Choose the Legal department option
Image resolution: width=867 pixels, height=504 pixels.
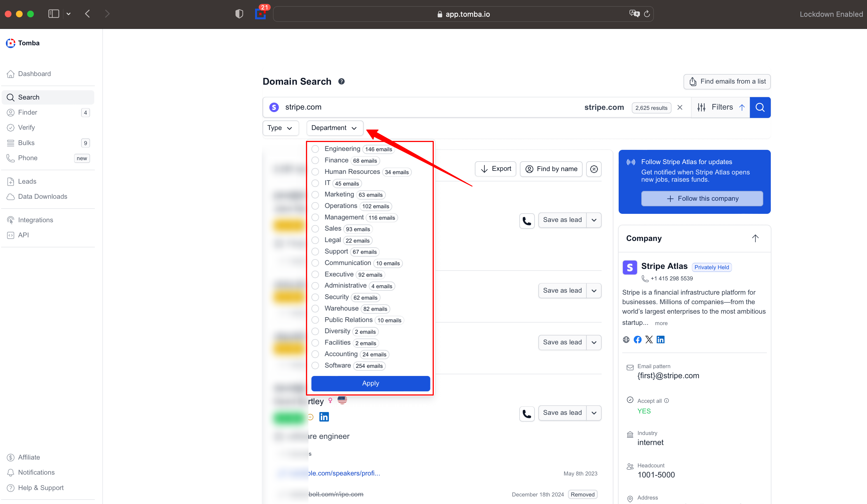click(315, 240)
